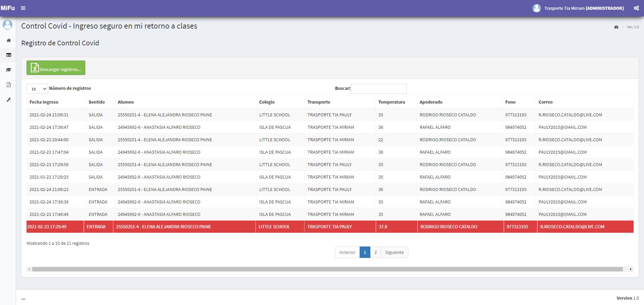Click the MiFu logo
The height and width of the screenshot is (305, 644).
8,8
